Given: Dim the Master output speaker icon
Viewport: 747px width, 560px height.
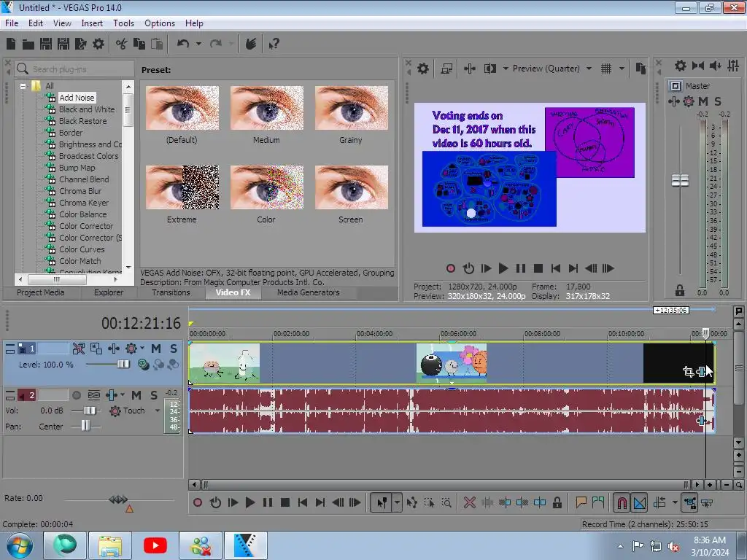Looking at the screenshot, I should (x=715, y=66).
